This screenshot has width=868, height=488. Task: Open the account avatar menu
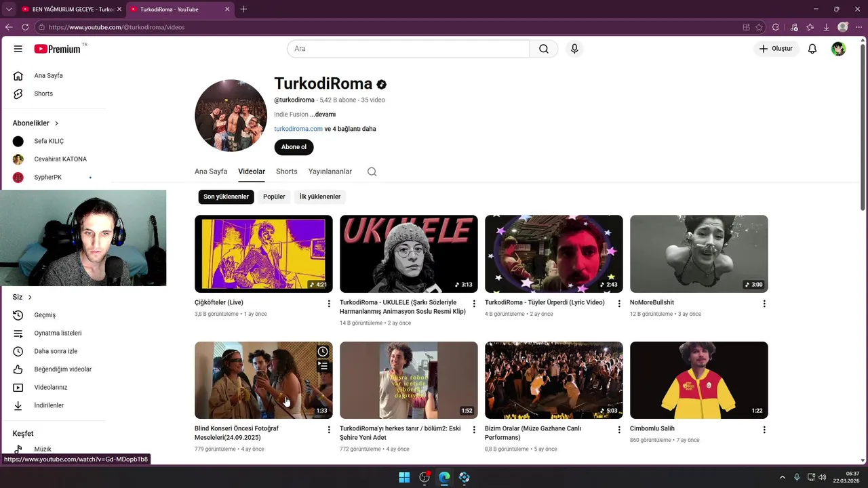tap(839, 49)
